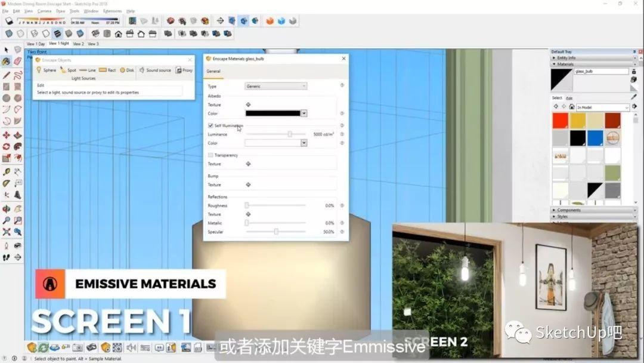
Task: Select the Freehand drawing tool
Action: tap(18, 75)
